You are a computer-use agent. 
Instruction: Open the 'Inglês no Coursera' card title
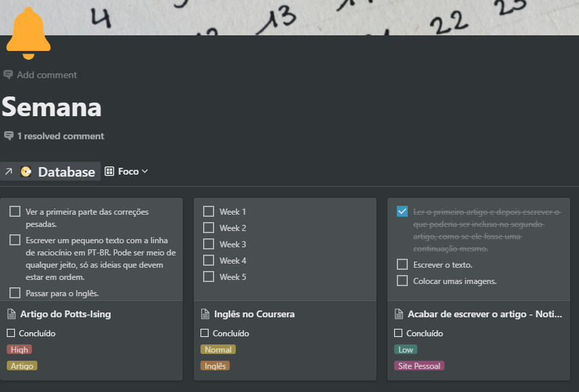coord(253,314)
